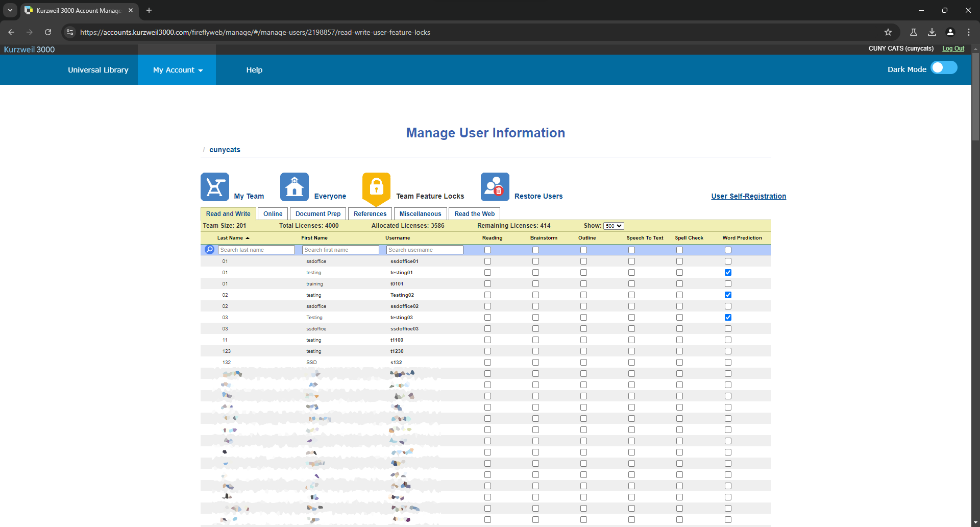Click the First Name column header
This screenshot has height=527, width=980.
click(x=314, y=238)
